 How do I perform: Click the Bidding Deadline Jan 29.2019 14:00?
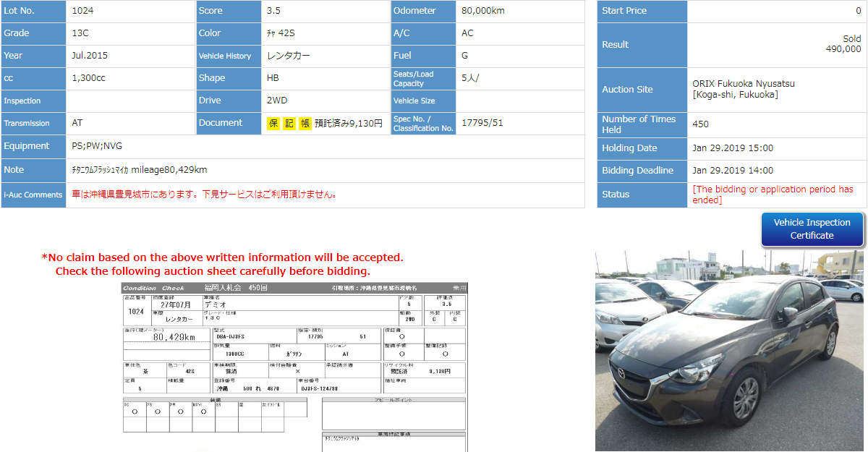pos(732,171)
